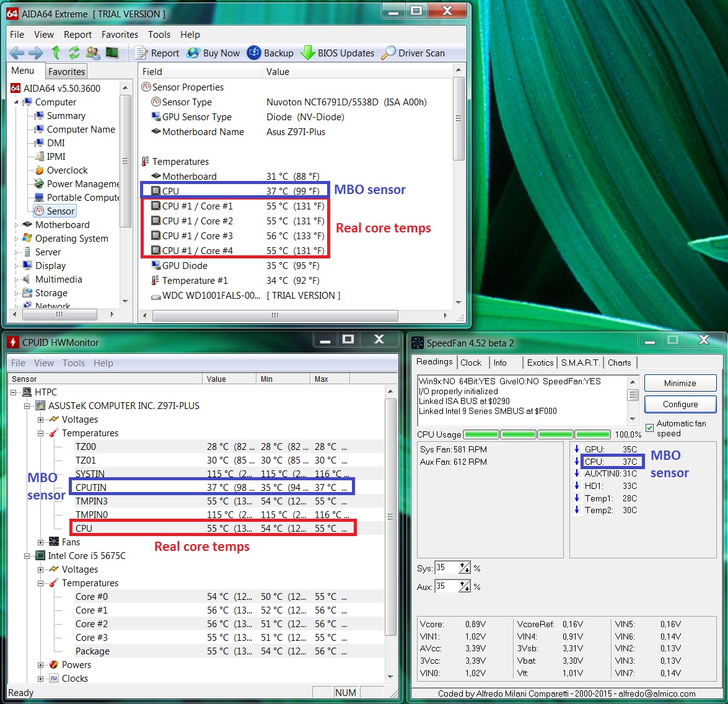Select Summary in the AIDA64 tree
Image resolution: width=728 pixels, height=704 pixels.
(60, 116)
